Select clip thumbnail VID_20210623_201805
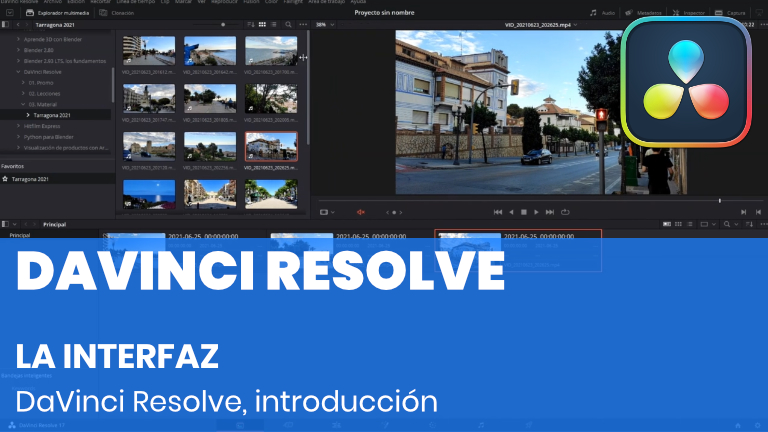The image size is (768, 432). coord(210,98)
